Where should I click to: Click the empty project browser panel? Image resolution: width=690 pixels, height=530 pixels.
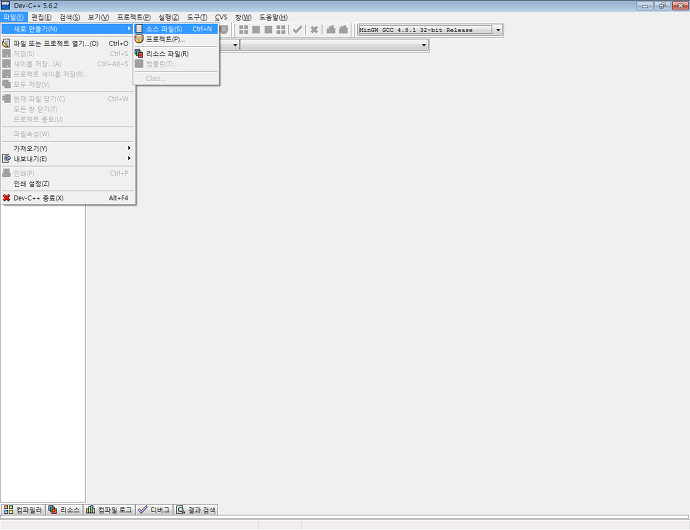[x=43, y=352]
